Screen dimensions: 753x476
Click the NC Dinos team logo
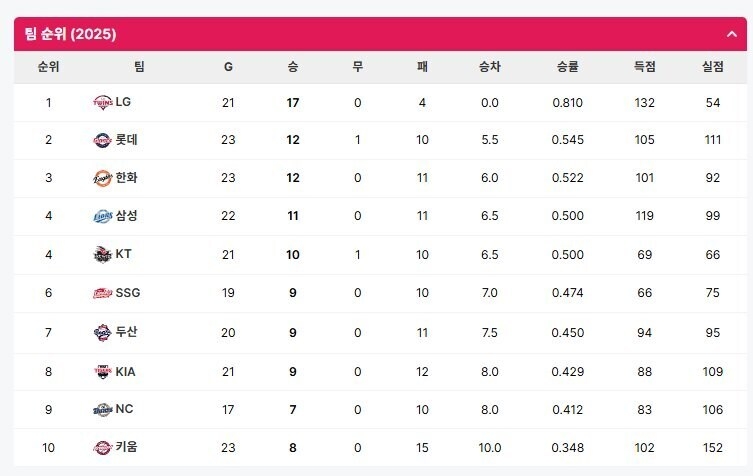[102, 409]
